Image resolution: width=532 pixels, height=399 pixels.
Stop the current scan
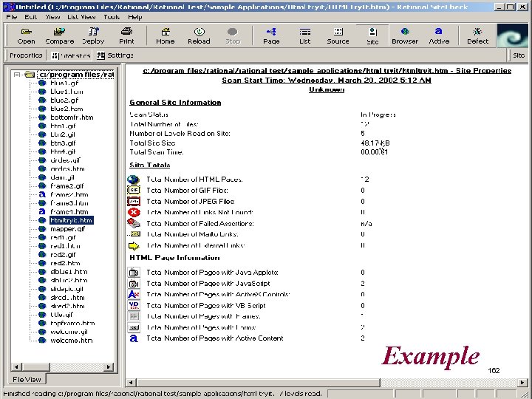click(233, 36)
